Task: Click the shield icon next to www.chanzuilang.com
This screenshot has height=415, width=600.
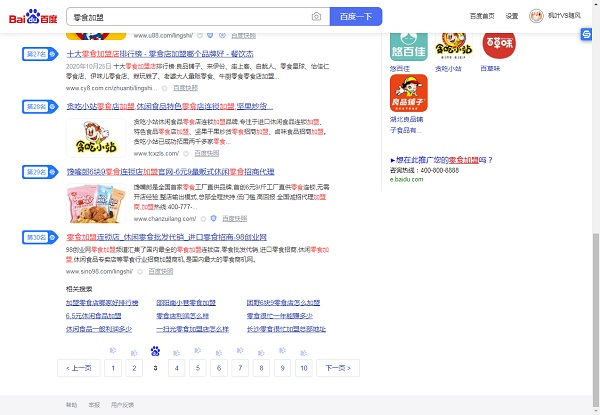Action: click(214, 218)
